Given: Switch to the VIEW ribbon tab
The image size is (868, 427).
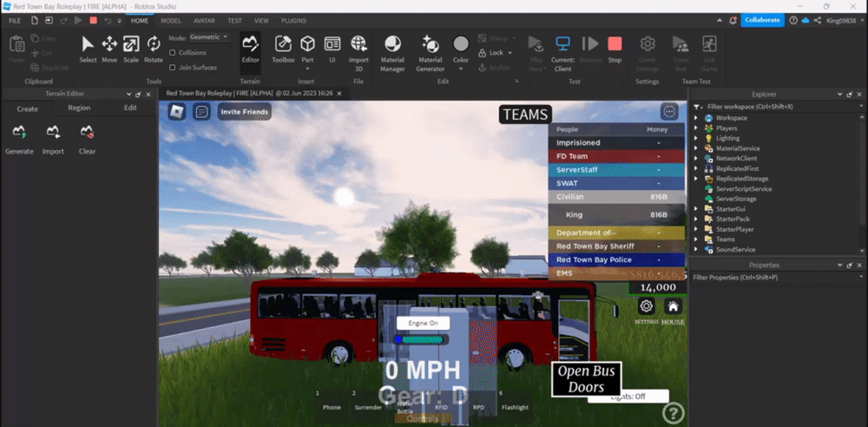Looking at the screenshot, I should 261,21.
